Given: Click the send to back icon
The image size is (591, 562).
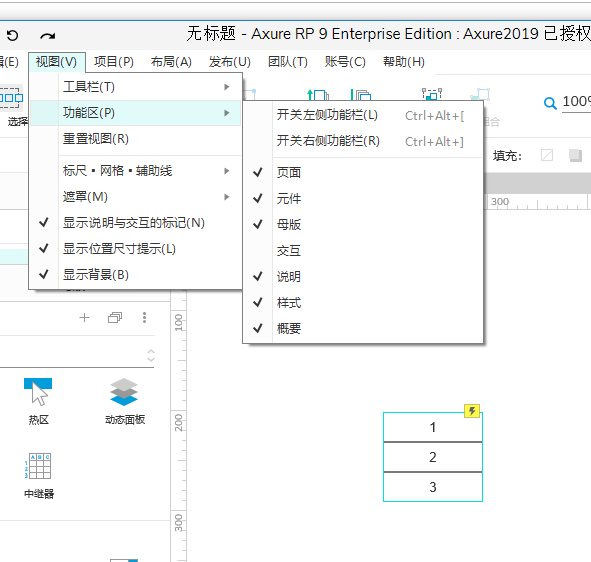Looking at the screenshot, I should click(361, 95).
